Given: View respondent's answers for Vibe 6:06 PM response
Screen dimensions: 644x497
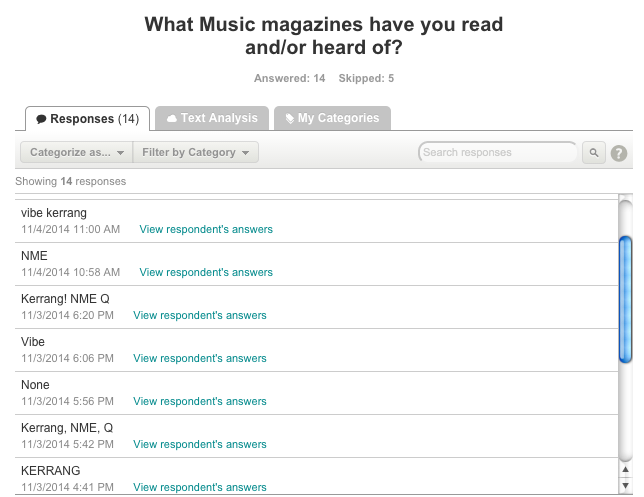Looking at the screenshot, I should pos(200,358).
